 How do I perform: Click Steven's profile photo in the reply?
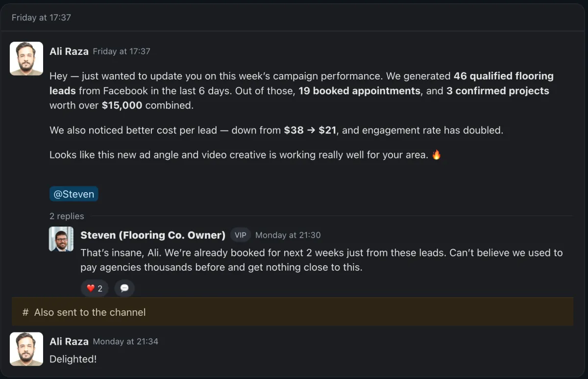point(61,239)
